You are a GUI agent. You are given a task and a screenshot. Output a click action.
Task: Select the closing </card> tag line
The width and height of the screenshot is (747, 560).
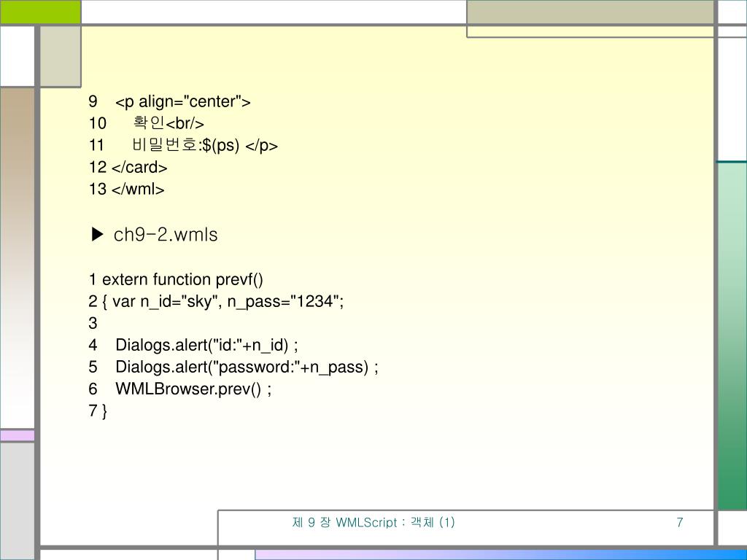(x=128, y=167)
